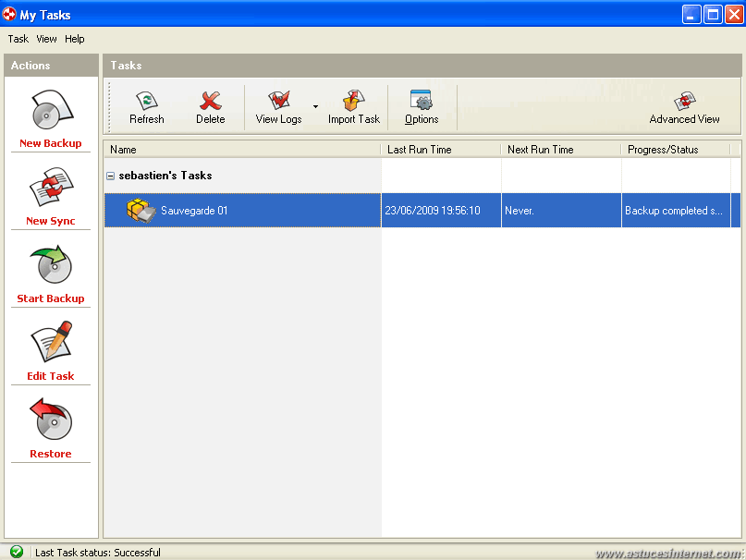Image resolution: width=746 pixels, height=560 pixels.
Task: Collapse the sebastien's Tasks group
Action: coord(110,177)
